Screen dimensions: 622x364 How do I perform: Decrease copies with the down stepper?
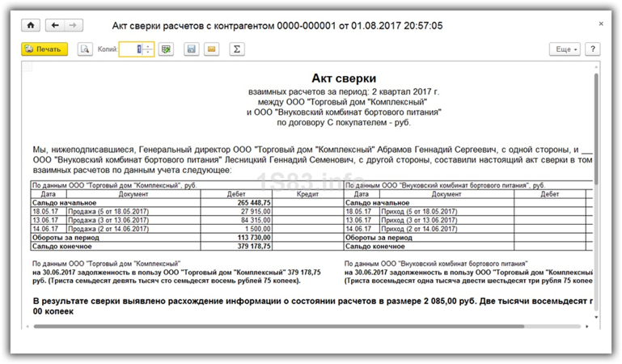tap(148, 53)
